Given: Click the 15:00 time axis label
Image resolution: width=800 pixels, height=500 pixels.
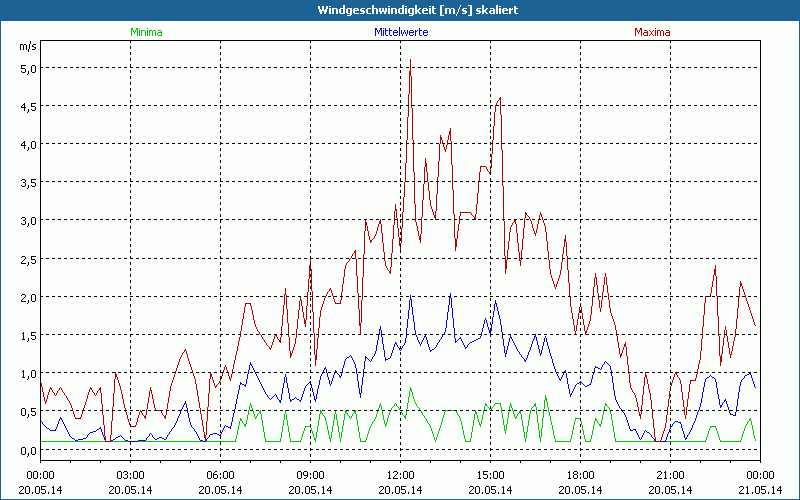Looking at the screenshot, I should 490,475.
